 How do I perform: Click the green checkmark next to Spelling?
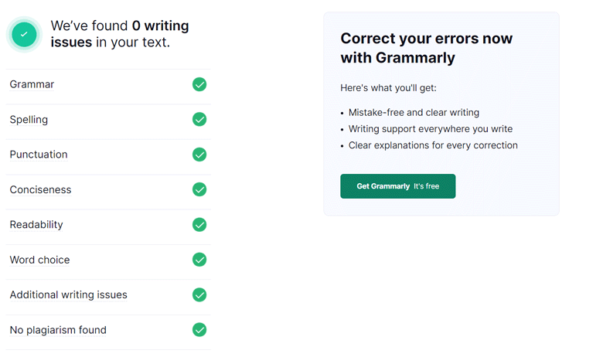click(199, 119)
